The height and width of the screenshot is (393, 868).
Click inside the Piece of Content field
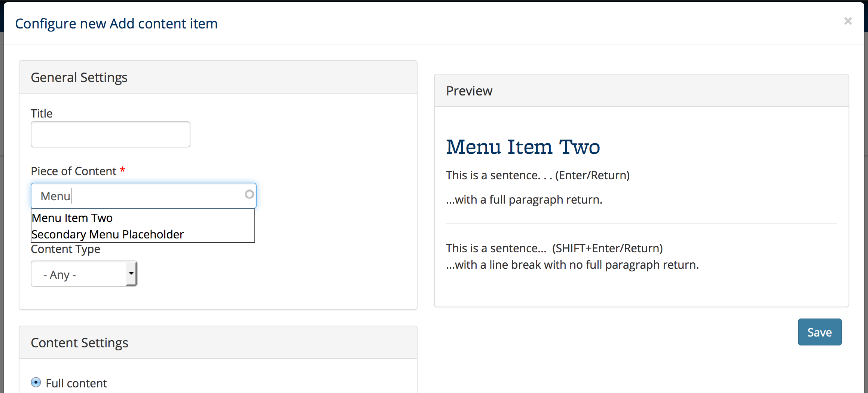pos(143,196)
